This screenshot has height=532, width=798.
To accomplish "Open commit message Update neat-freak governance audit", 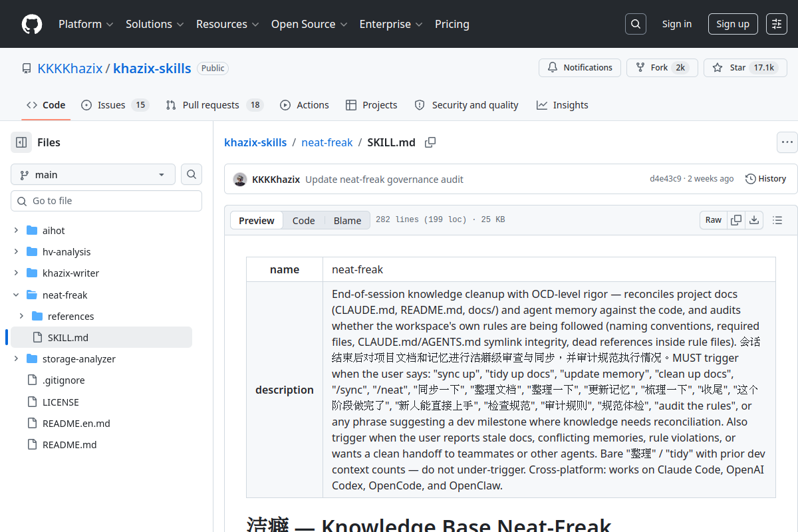I will tap(384, 180).
